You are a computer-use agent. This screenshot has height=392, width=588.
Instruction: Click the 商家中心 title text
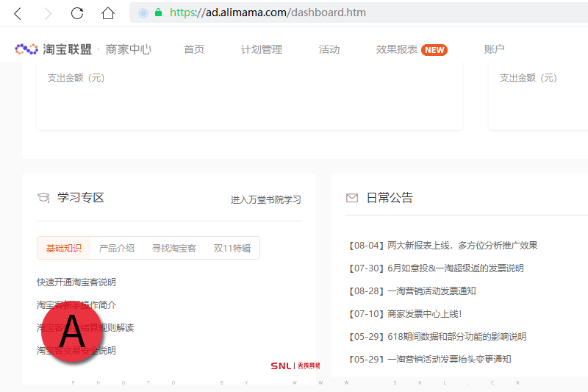128,49
